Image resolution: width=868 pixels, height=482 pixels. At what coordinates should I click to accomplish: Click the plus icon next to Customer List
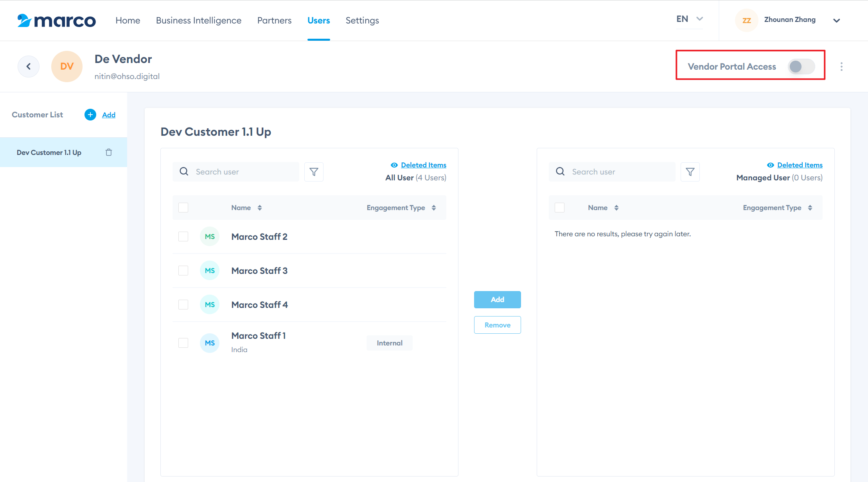point(90,115)
